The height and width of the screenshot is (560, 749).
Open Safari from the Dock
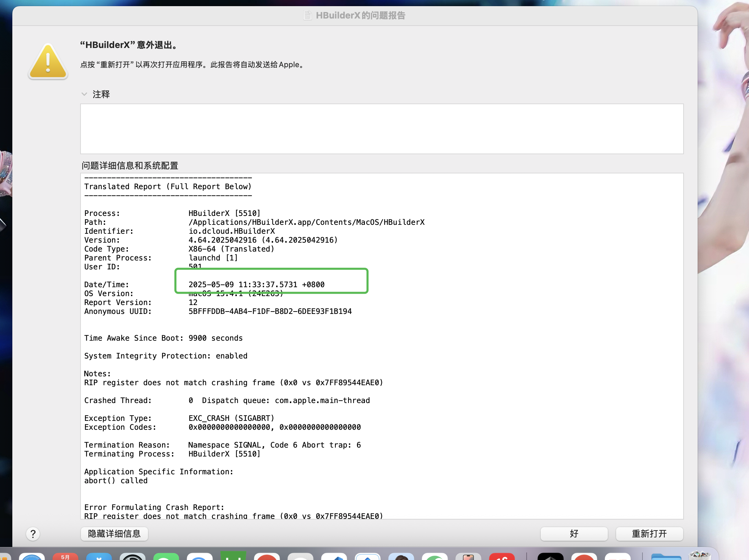click(x=32, y=556)
